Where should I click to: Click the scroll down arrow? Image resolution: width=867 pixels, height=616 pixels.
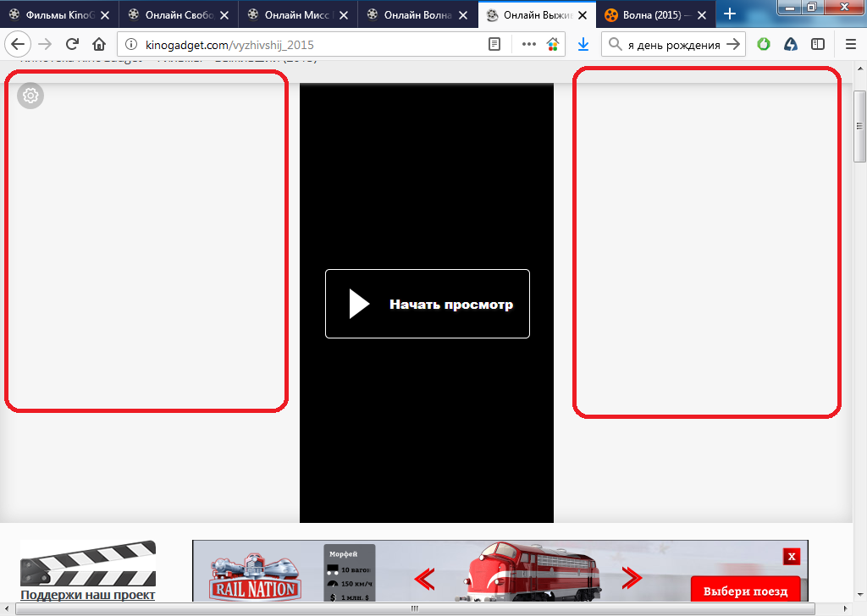(859, 595)
